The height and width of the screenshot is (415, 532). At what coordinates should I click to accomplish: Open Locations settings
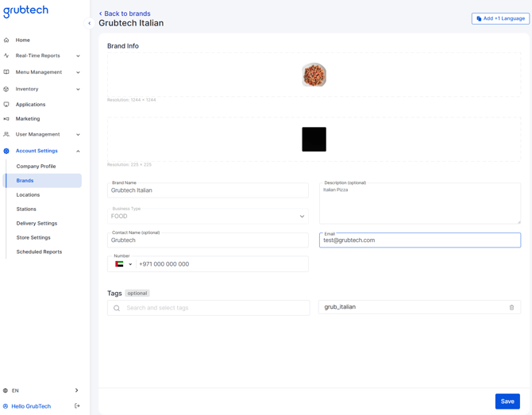(28, 194)
